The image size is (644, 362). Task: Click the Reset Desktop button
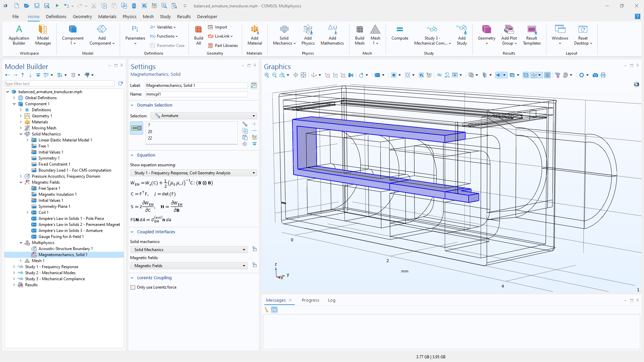pos(583,35)
